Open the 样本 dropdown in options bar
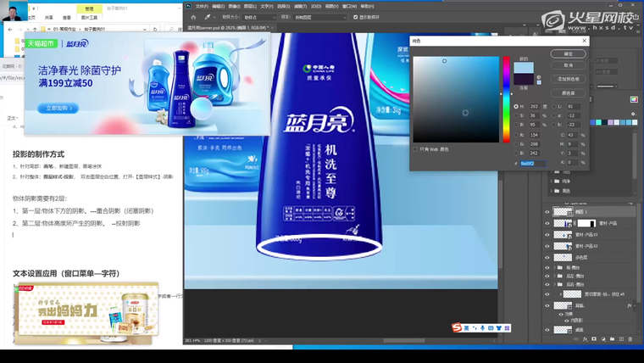The height and width of the screenshot is (363, 644). tap(320, 17)
